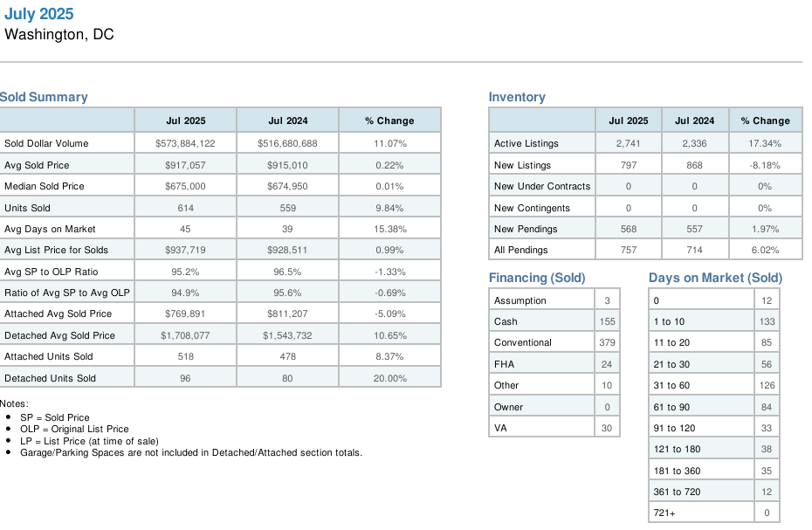Click the Sold Dollar Volume row label
Screen dimensions: 812x530
pyautogui.click(x=46, y=143)
